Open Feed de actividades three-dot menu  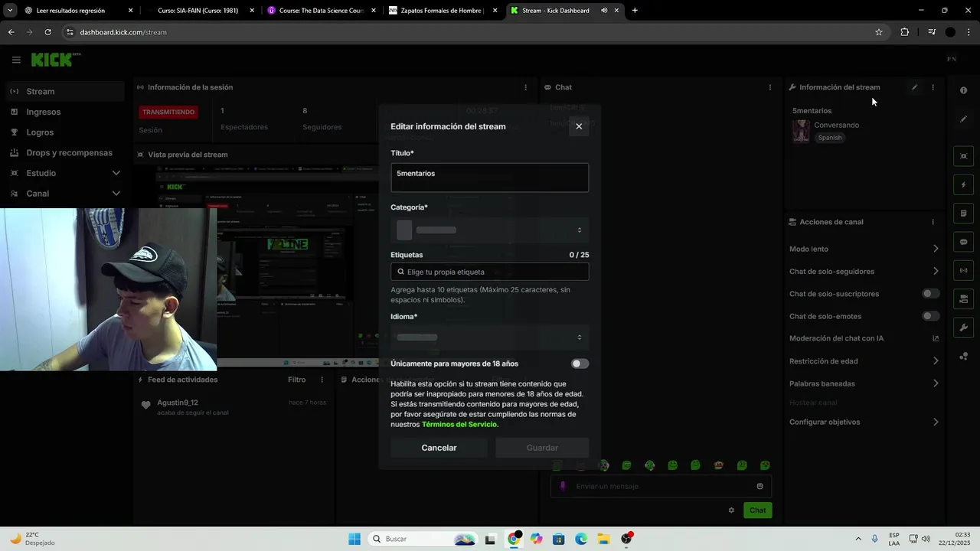pyautogui.click(x=322, y=380)
